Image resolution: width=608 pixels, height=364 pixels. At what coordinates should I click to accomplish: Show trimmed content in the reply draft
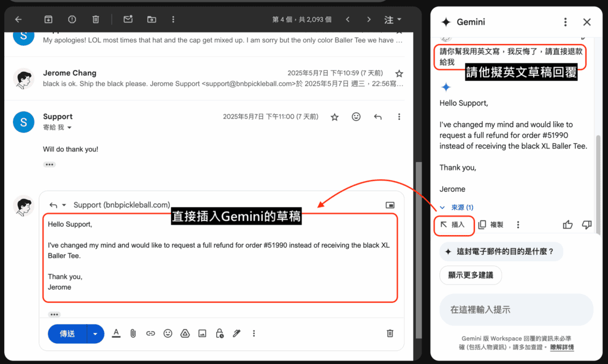54,314
